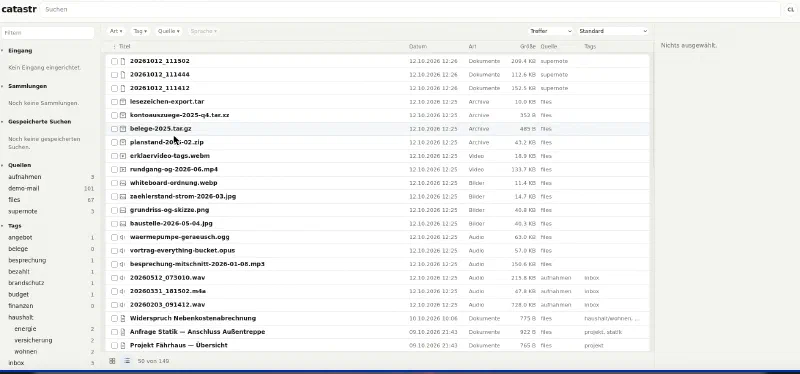Sort by the Titel column header
The width and height of the screenshot is (800, 374).
click(x=124, y=46)
